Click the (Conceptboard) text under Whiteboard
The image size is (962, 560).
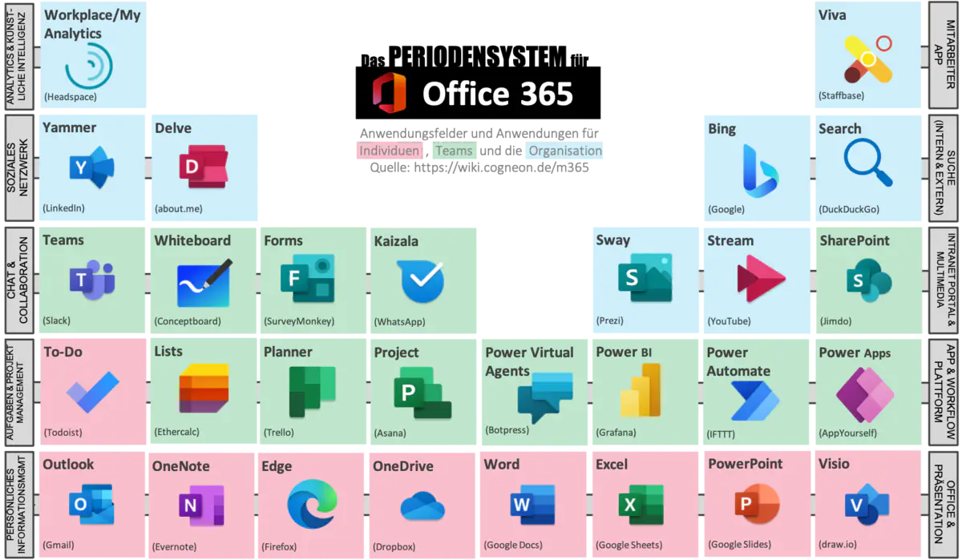(x=188, y=321)
